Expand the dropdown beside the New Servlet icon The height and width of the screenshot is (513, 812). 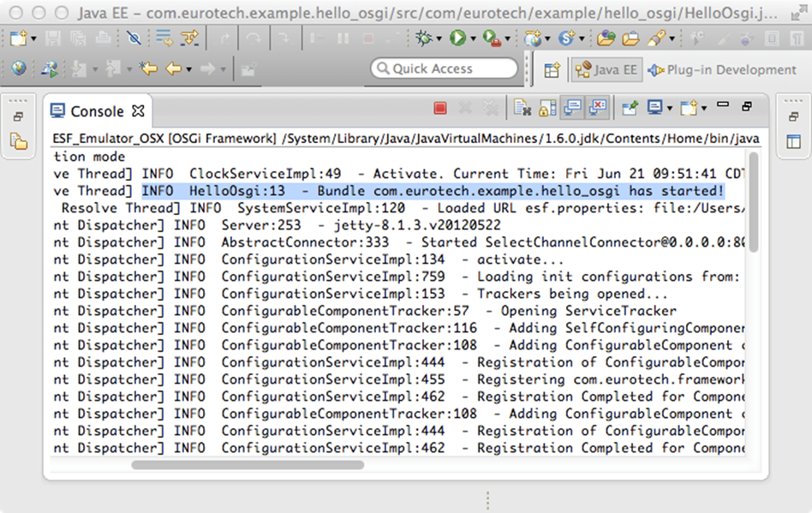click(x=582, y=39)
